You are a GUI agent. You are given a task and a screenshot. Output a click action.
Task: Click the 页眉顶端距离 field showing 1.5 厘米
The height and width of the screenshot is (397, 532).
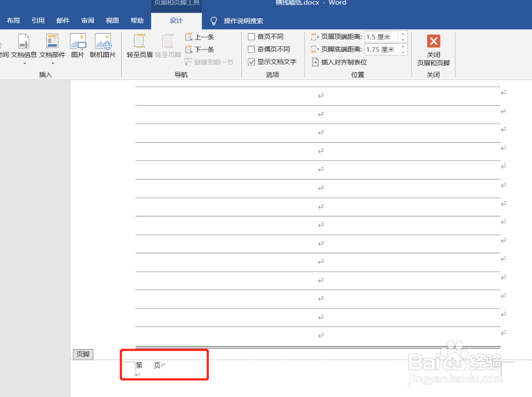coord(382,37)
